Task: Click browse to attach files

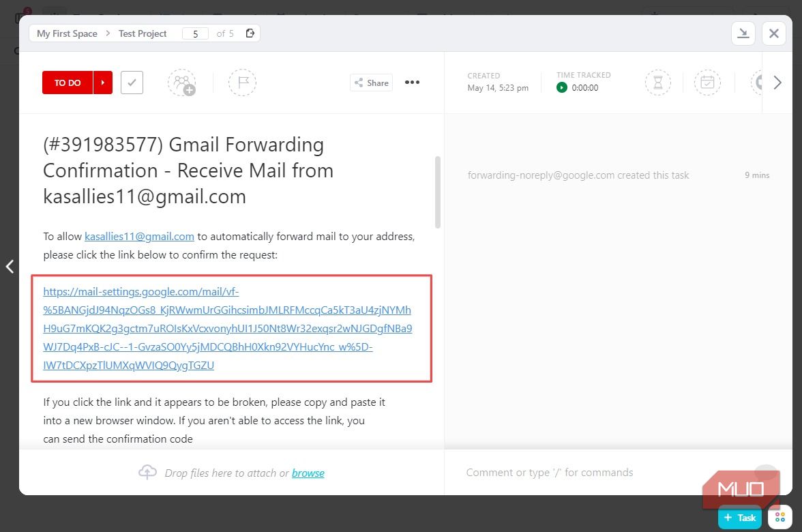Action: pyautogui.click(x=308, y=473)
